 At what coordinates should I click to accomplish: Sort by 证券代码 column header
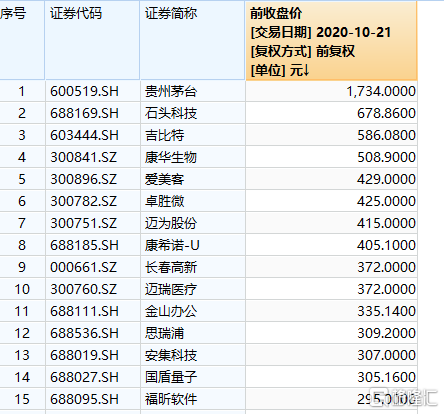pyautogui.click(x=92, y=40)
